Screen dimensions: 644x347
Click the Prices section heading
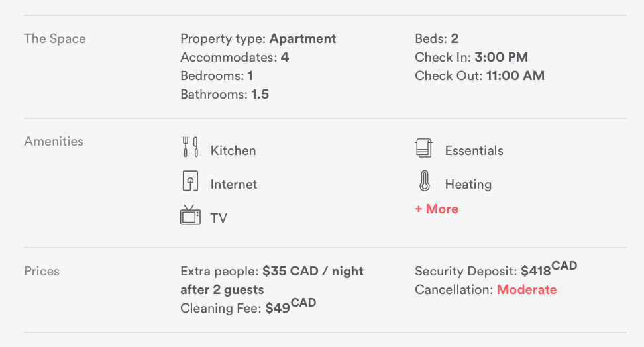coord(42,272)
